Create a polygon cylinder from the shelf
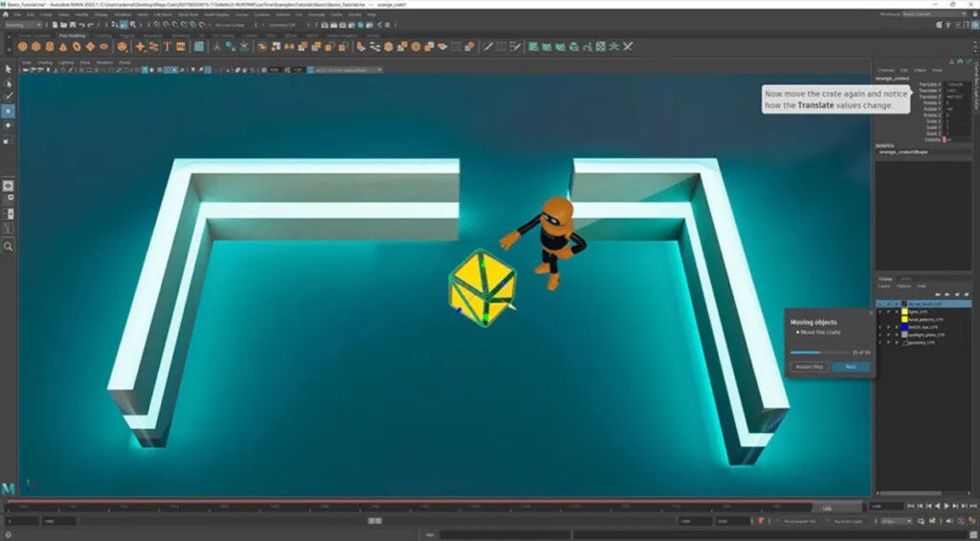This screenshot has height=541, width=980. pyautogui.click(x=50, y=46)
